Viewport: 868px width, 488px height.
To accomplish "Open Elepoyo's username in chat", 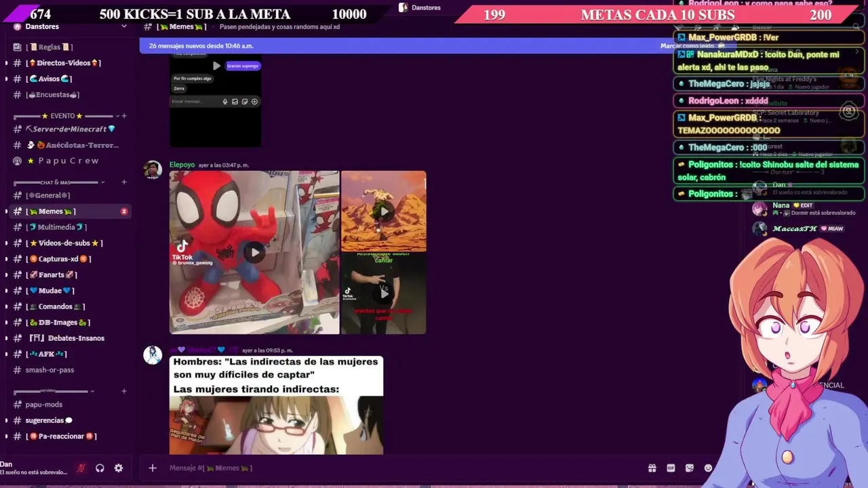I will point(182,165).
